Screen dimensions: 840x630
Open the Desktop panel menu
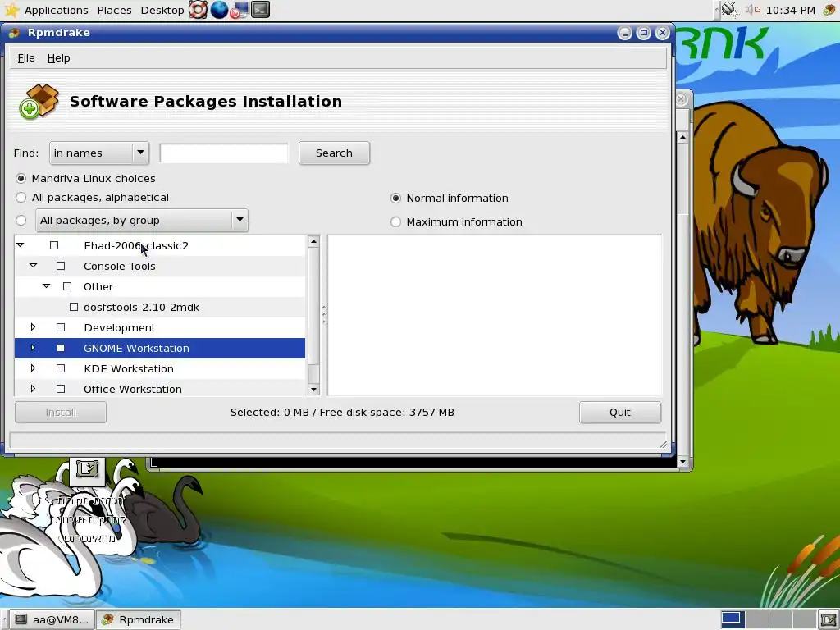[x=162, y=10]
